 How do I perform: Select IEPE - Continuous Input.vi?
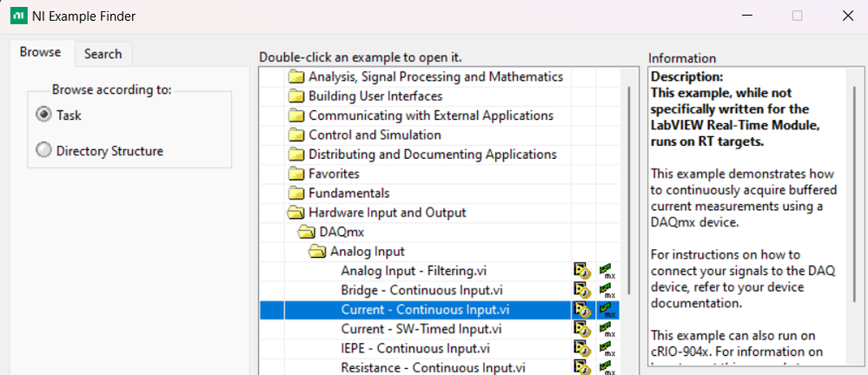pos(415,348)
